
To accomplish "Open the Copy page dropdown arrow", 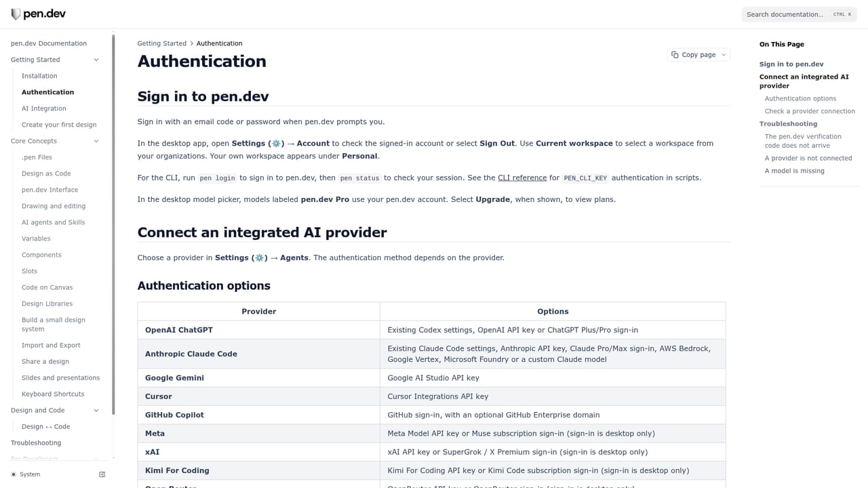I will pyautogui.click(x=724, y=55).
